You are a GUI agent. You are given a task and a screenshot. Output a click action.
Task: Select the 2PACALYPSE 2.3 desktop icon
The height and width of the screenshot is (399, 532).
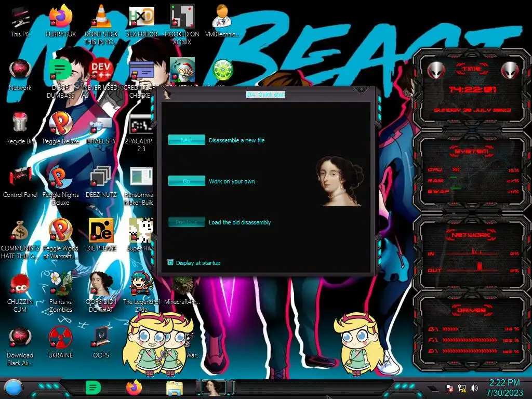(140, 131)
